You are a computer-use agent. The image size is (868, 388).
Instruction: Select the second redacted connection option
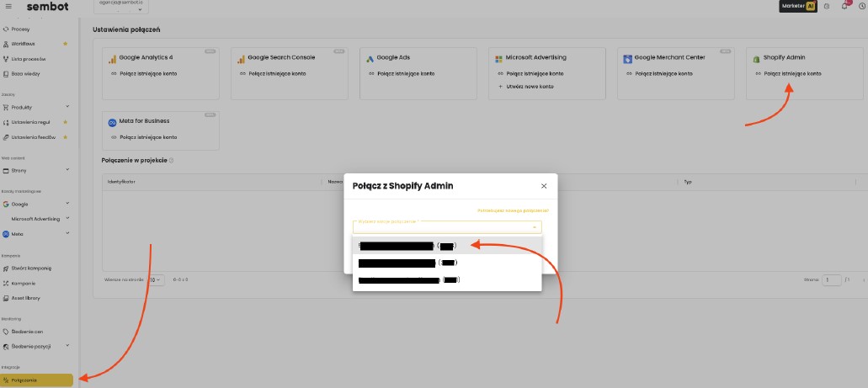[447, 263]
